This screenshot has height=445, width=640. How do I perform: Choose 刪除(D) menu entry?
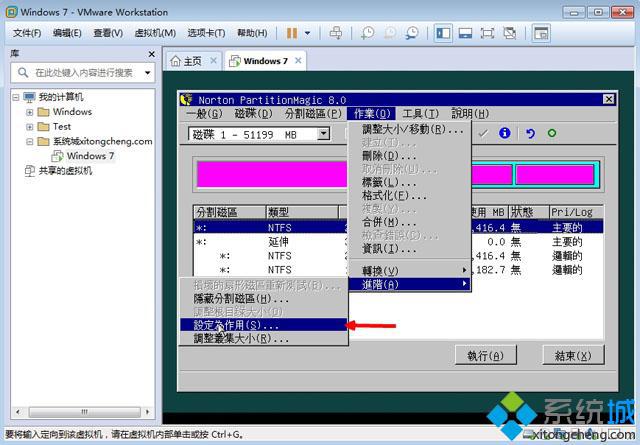(409, 156)
